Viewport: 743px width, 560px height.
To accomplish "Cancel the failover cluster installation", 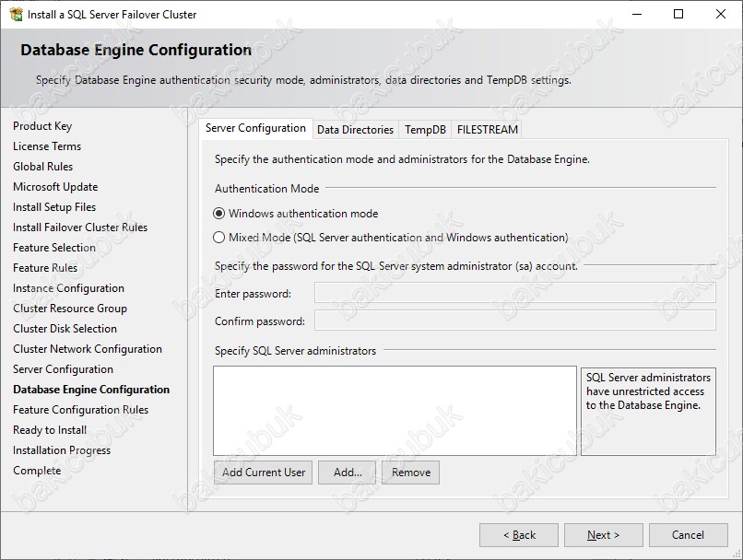I will click(x=689, y=535).
